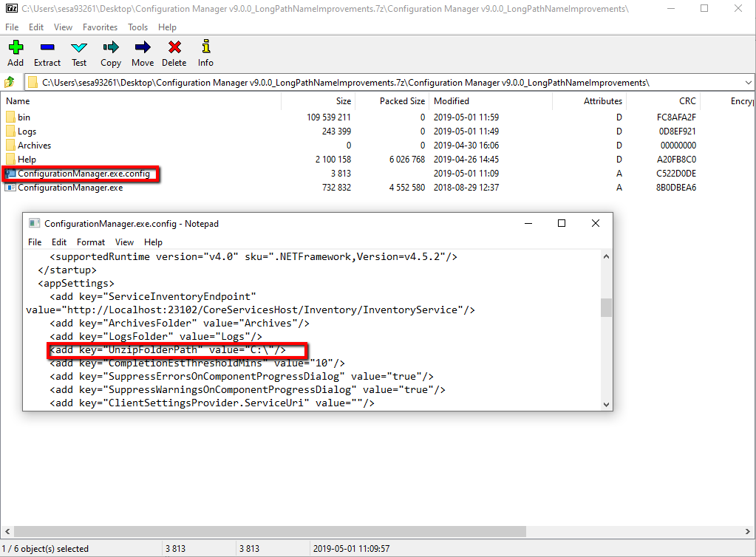Image resolution: width=756 pixels, height=557 pixels.
Task: Open the 7-Zip File menu
Action: pyautogui.click(x=12, y=27)
